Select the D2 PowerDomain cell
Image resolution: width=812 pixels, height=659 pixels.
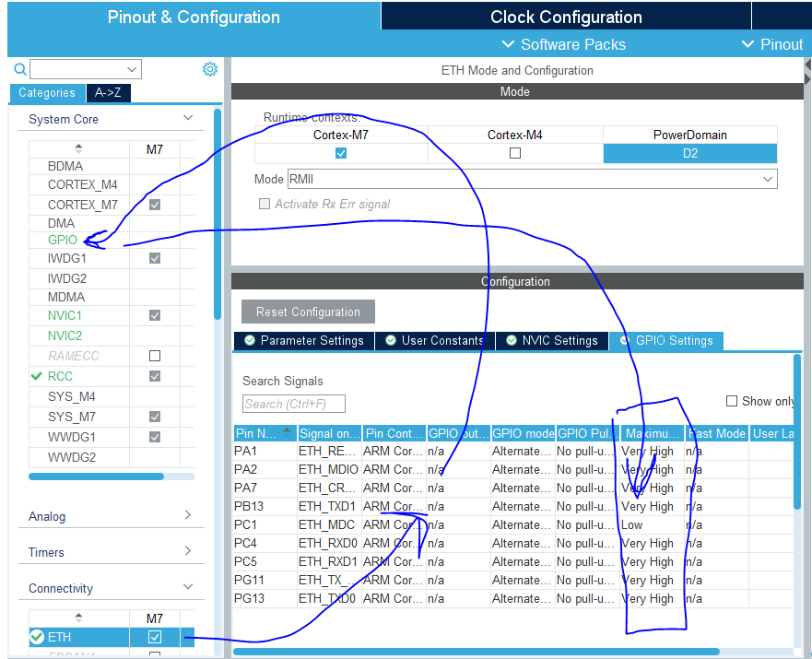coord(689,153)
